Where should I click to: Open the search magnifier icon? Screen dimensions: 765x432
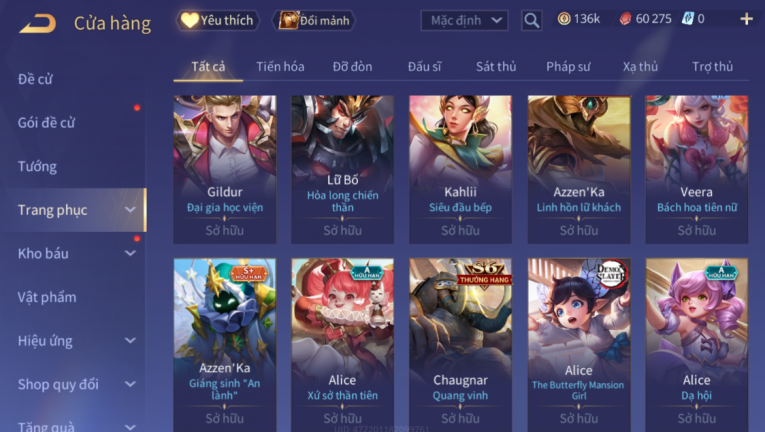coord(531,21)
